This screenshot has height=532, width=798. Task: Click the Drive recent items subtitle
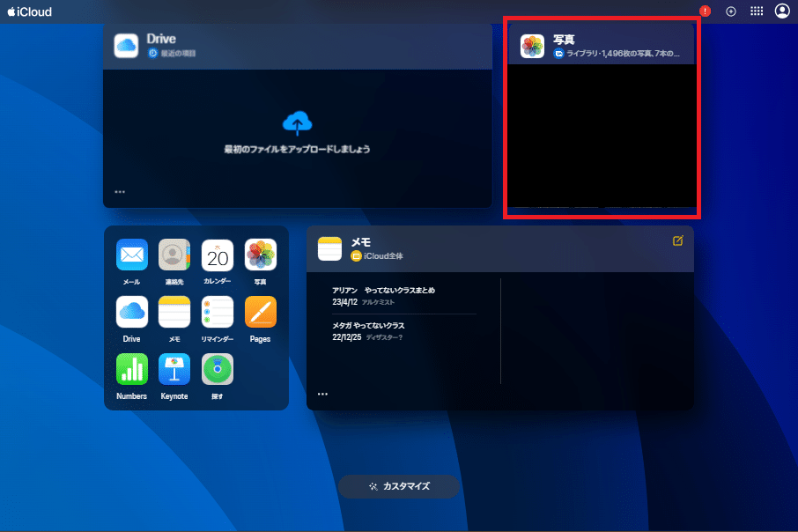178,53
